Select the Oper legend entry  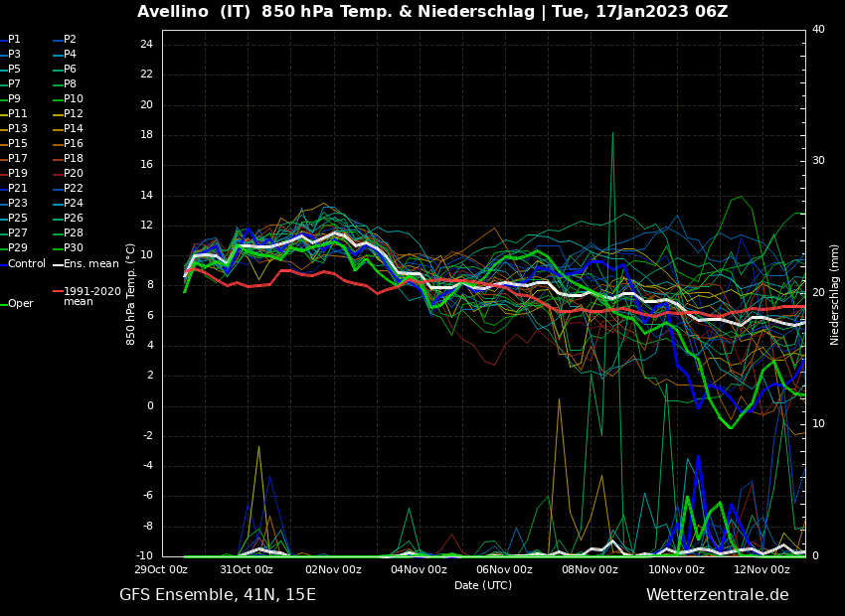pyautogui.click(x=21, y=304)
